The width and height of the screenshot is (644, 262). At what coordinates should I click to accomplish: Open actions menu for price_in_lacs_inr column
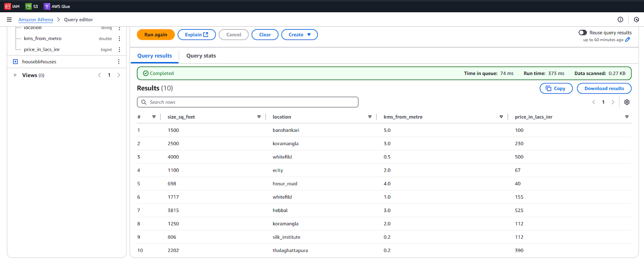(x=119, y=50)
